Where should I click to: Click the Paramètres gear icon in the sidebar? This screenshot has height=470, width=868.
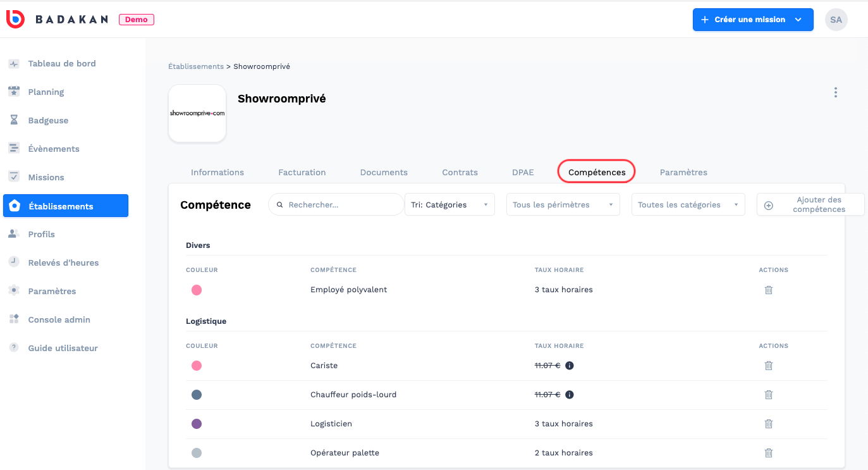point(14,291)
